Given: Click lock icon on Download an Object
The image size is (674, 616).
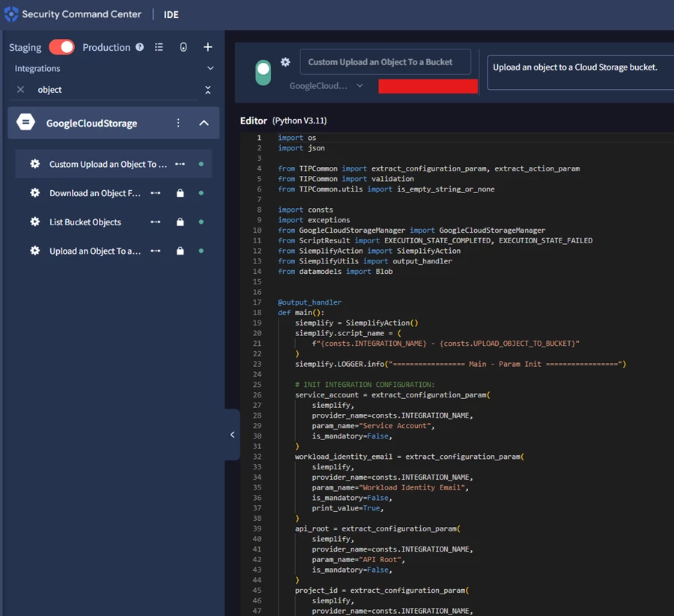Looking at the screenshot, I should coord(180,193).
